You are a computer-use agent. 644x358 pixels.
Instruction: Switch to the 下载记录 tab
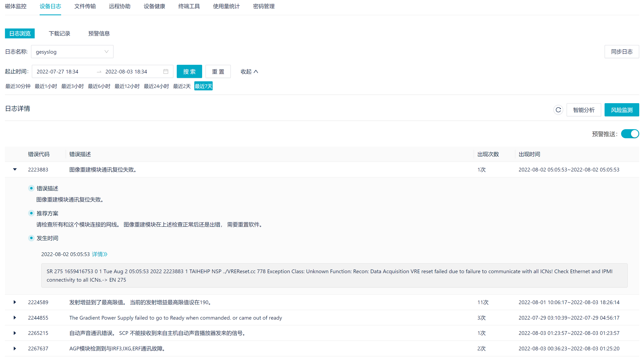[x=59, y=33]
